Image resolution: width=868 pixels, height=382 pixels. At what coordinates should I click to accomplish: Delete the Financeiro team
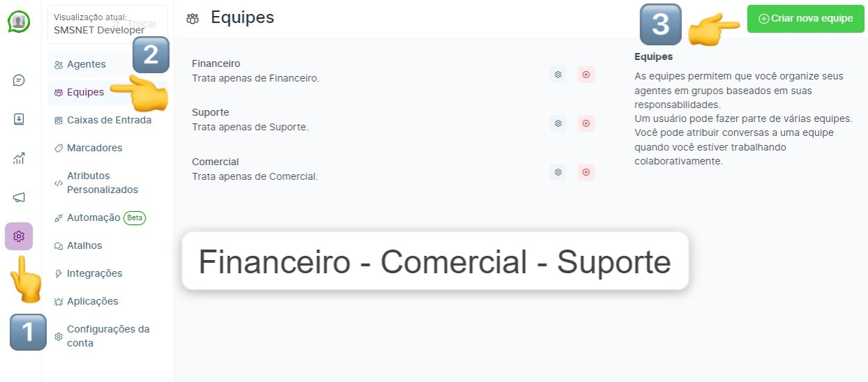pos(586,75)
